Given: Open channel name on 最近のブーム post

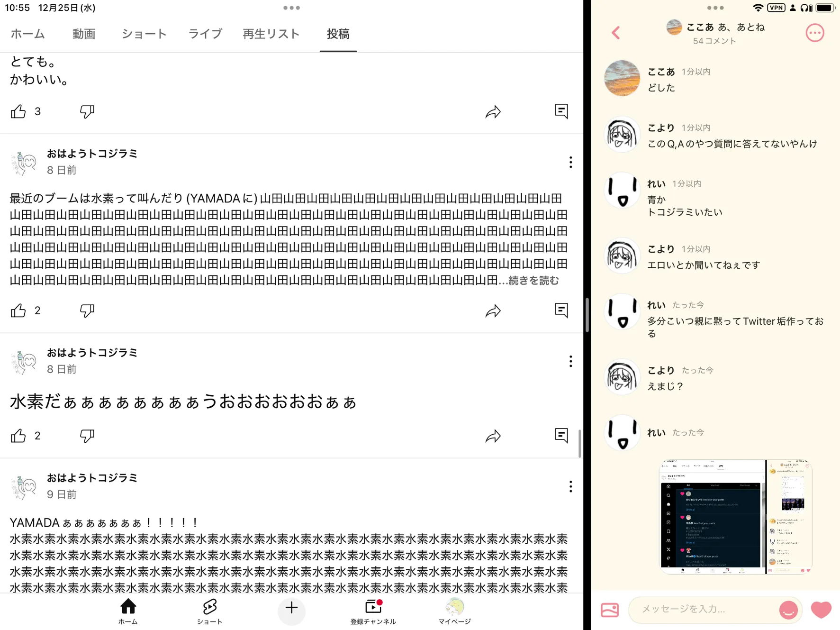Looking at the screenshot, I should (x=92, y=154).
